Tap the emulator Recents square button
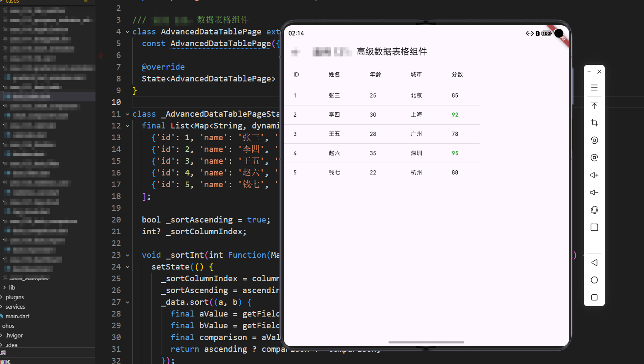 594,297
